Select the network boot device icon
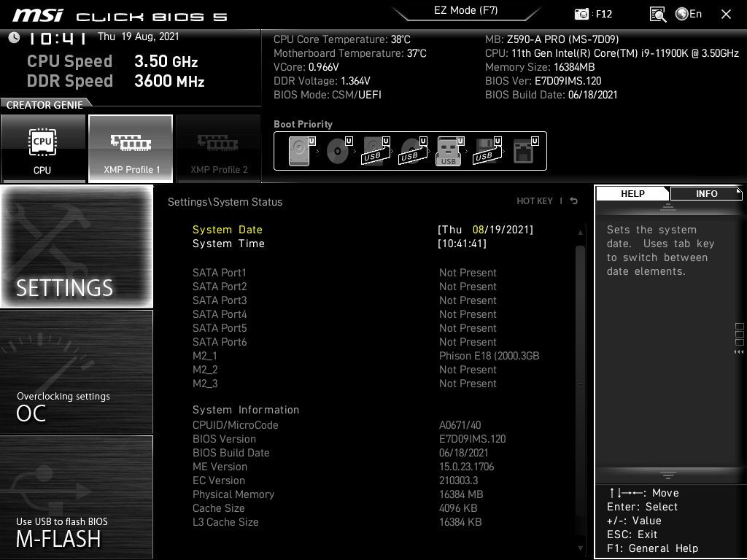The image size is (747, 560). [525, 151]
